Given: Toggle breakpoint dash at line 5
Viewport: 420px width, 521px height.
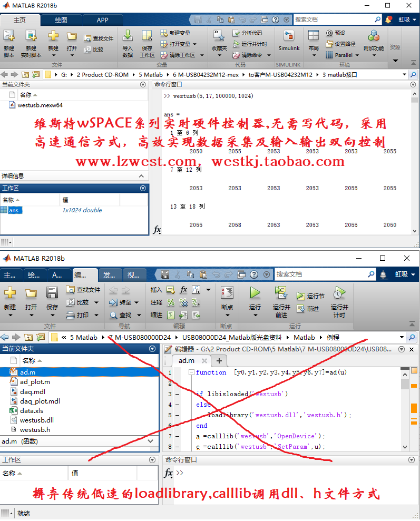Looking at the screenshot, I should click(178, 415).
